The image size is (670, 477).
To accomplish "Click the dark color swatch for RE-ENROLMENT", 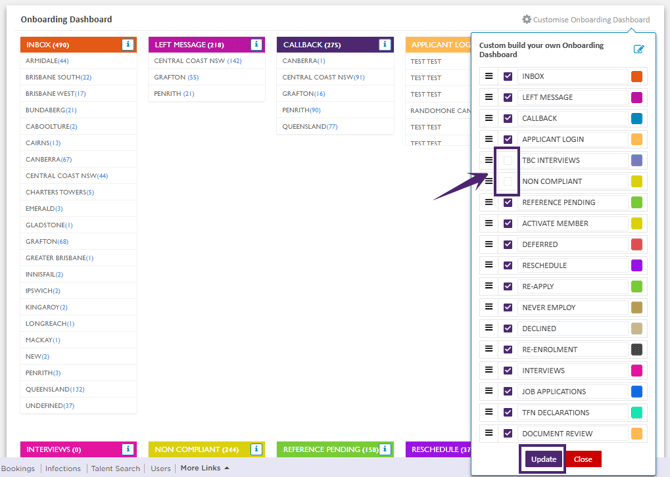I will tap(637, 350).
